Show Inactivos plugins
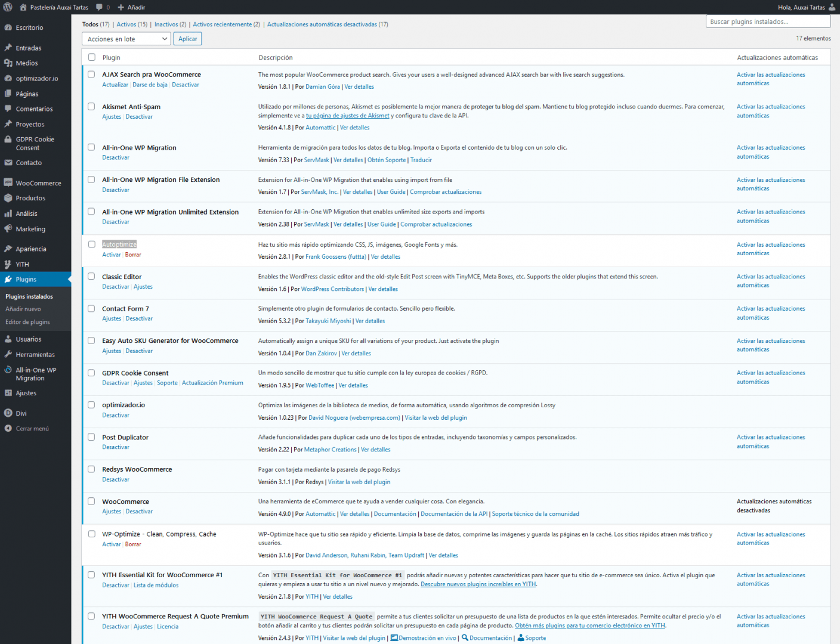The width and height of the screenshot is (840, 644). [x=166, y=24]
